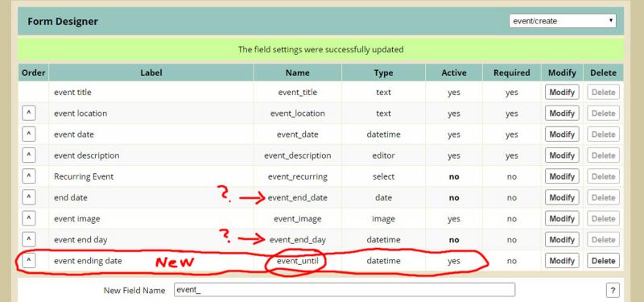This screenshot has width=644, height=302.
Task: Click the Name column header
Action: click(x=297, y=72)
